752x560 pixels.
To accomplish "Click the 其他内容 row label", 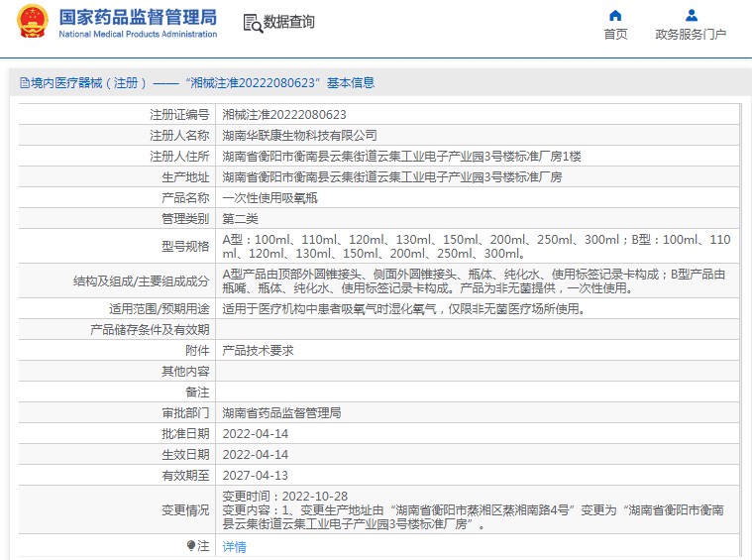I will [x=185, y=371].
